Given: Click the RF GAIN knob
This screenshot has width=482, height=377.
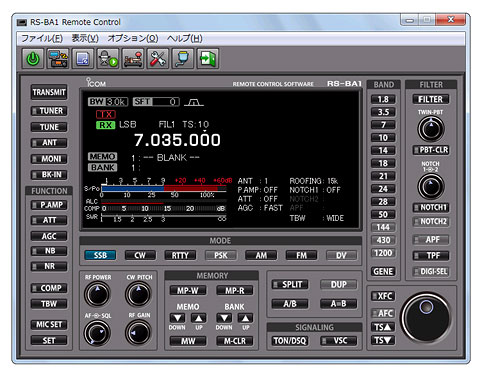Looking at the screenshot, I should [138, 333].
